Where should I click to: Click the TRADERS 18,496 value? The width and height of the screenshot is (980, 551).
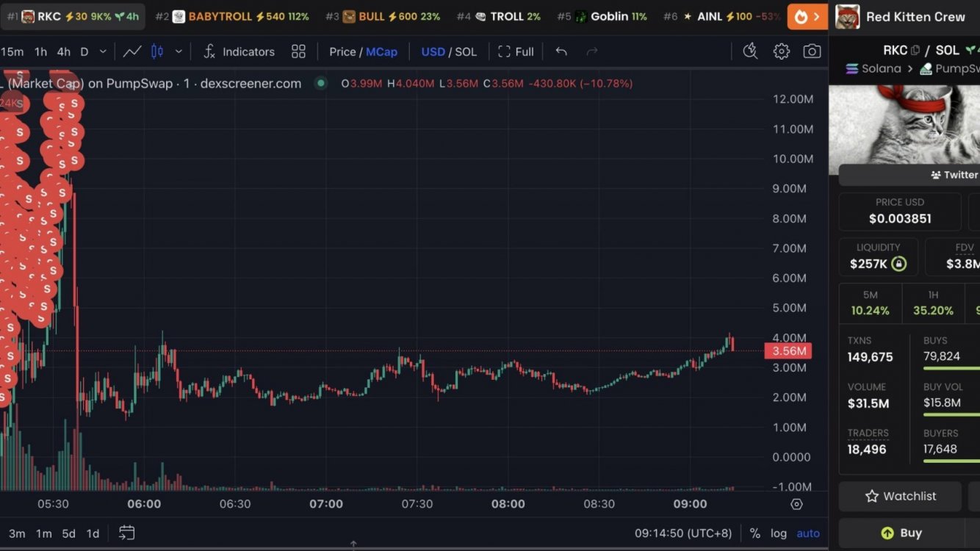[867, 450]
